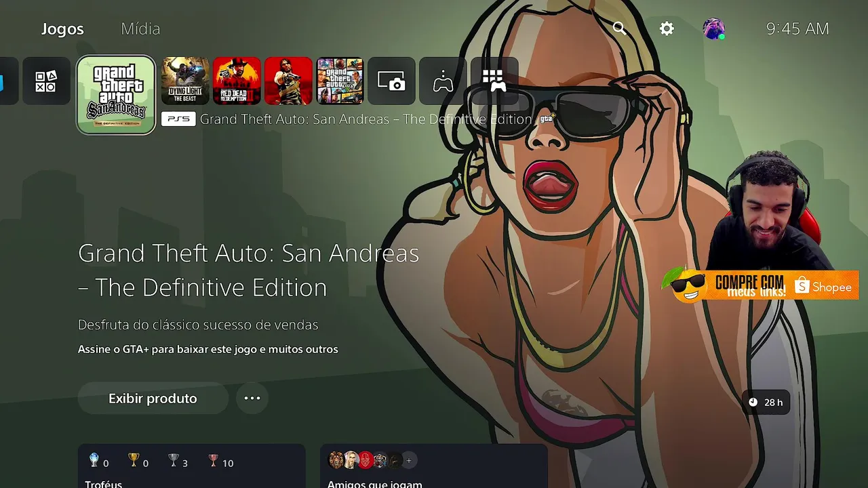Select Red Dead Redemption red tile
Image resolution: width=868 pixels, height=488 pixels.
pos(288,81)
